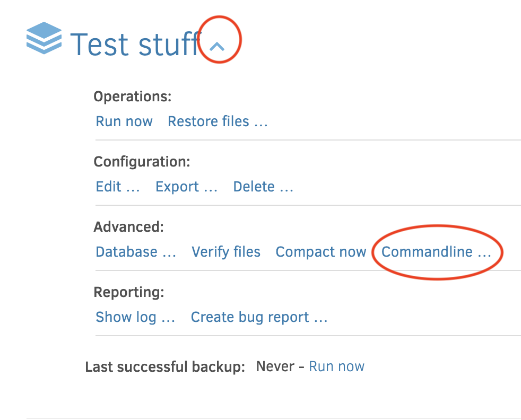Viewport: 521px width, 420px height.
Task: Click the Test stuff backup title
Action: point(138,45)
